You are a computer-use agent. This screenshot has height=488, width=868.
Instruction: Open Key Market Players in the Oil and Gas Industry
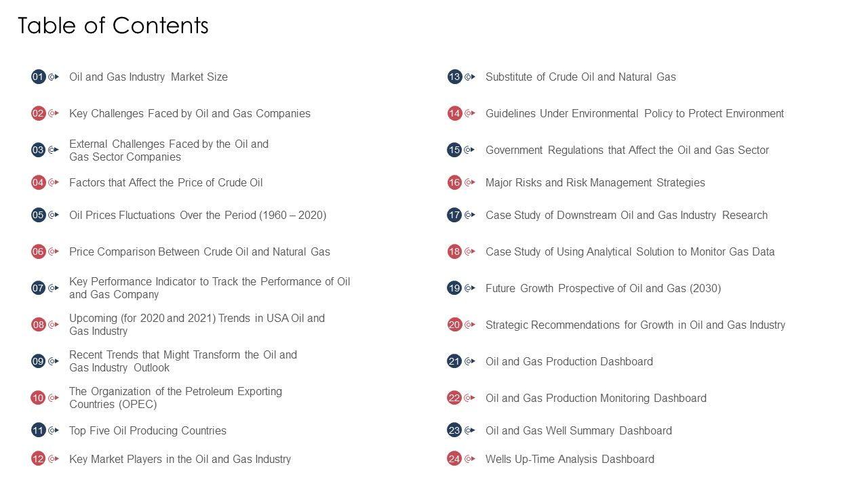[x=180, y=459]
